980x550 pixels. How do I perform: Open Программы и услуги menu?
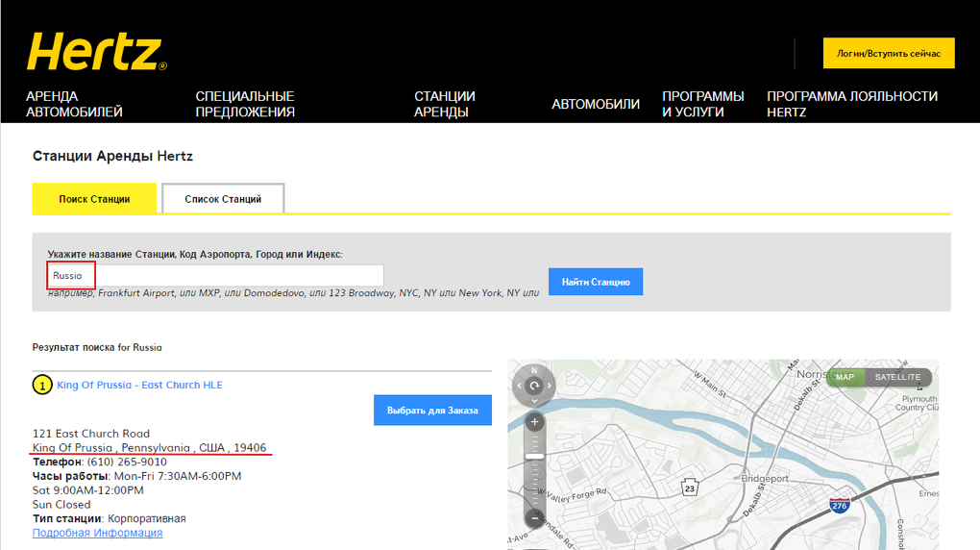pos(703,104)
